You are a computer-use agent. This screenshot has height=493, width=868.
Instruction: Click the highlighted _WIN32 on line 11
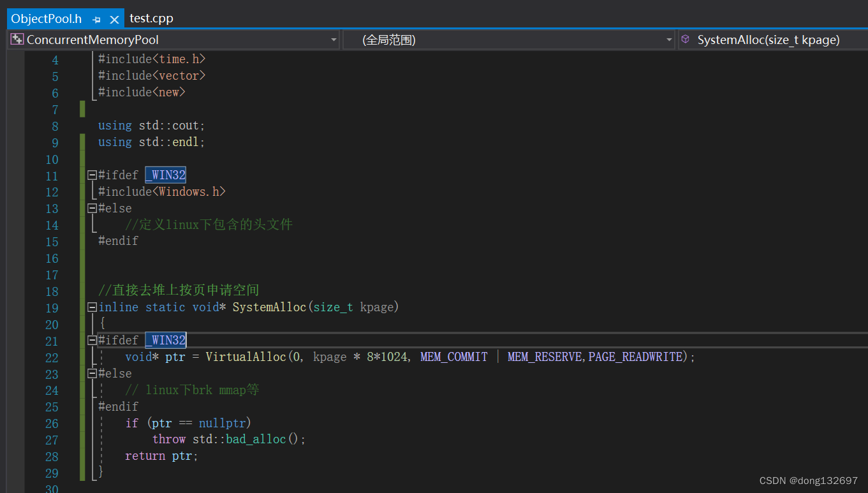[x=165, y=175]
